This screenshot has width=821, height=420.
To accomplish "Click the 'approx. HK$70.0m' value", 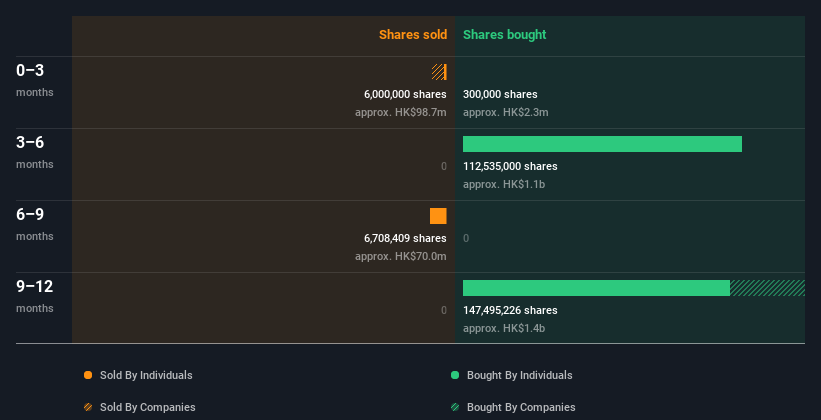I will click(401, 256).
